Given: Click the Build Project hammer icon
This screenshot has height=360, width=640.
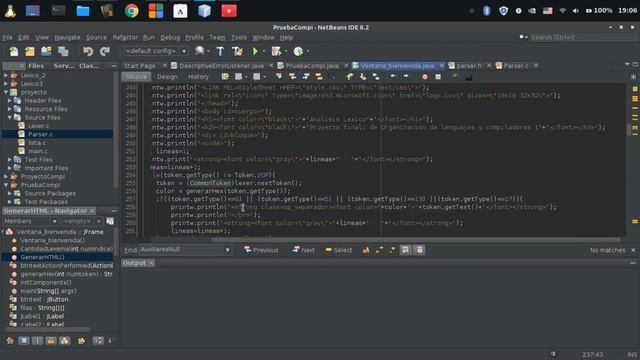Looking at the screenshot, I should point(220,51).
